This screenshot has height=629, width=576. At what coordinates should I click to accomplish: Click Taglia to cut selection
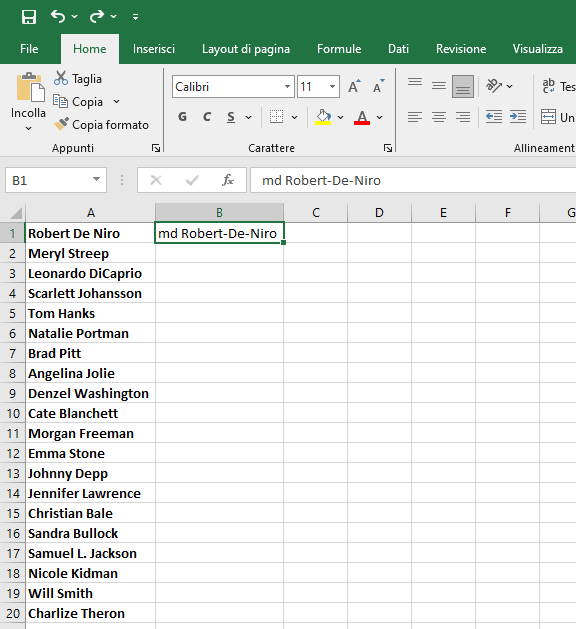77,78
